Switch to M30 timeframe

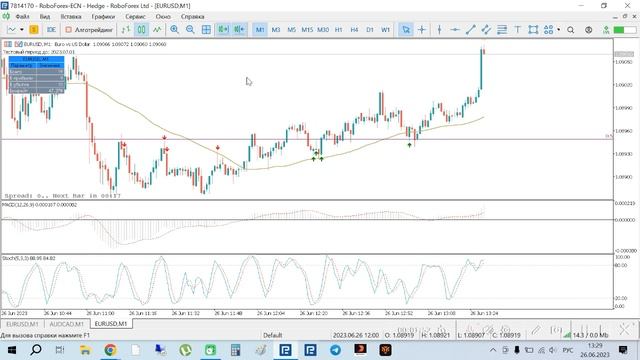click(323, 30)
